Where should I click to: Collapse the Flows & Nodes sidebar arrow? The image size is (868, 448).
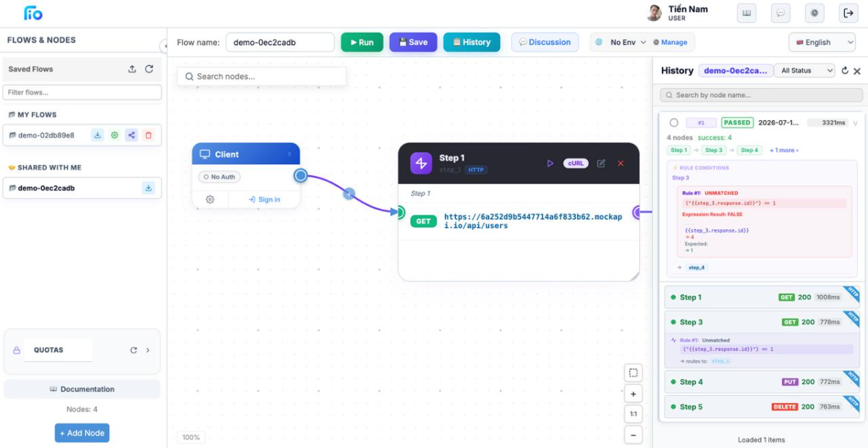(x=163, y=46)
